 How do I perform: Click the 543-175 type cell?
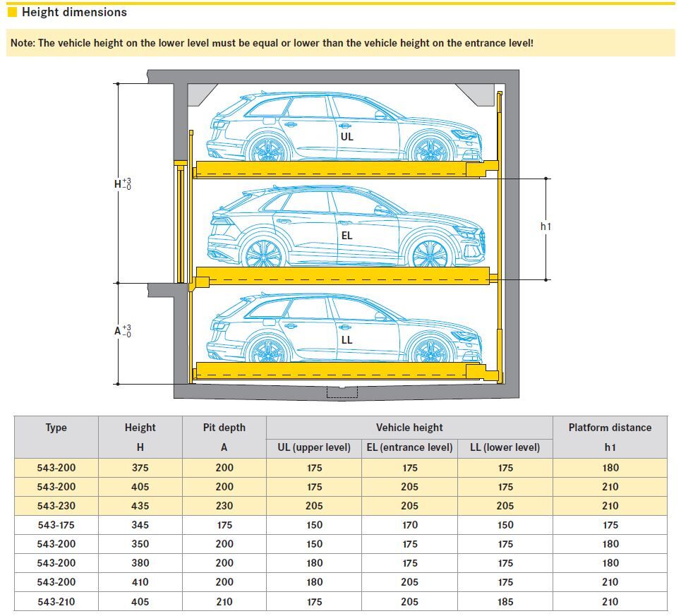pos(56,525)
